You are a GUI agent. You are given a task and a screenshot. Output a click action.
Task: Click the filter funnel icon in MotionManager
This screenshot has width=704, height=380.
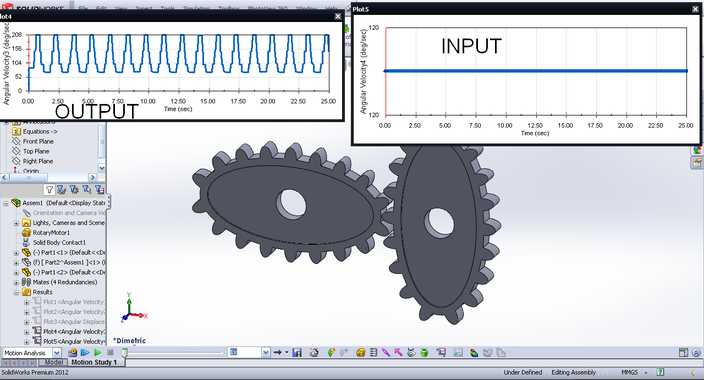pos(50,190)
